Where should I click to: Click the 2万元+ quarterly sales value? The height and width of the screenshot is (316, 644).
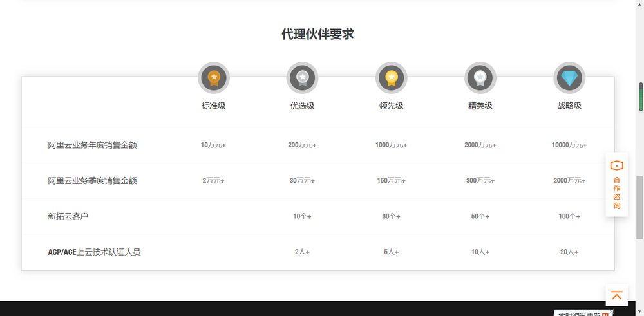214,181
